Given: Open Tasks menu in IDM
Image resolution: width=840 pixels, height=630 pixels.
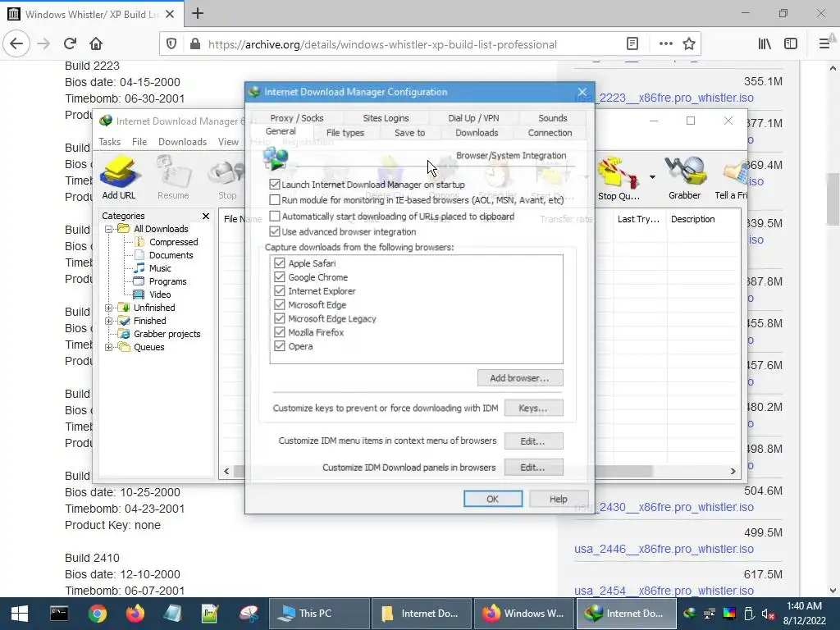Looking at the screenshot, I should [109, 141].
